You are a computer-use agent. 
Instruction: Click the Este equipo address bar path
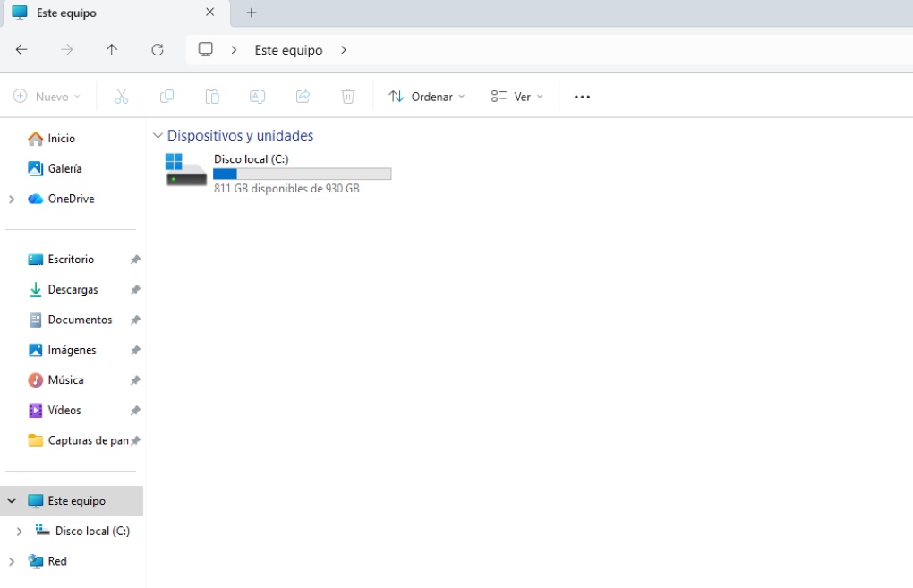288,50
